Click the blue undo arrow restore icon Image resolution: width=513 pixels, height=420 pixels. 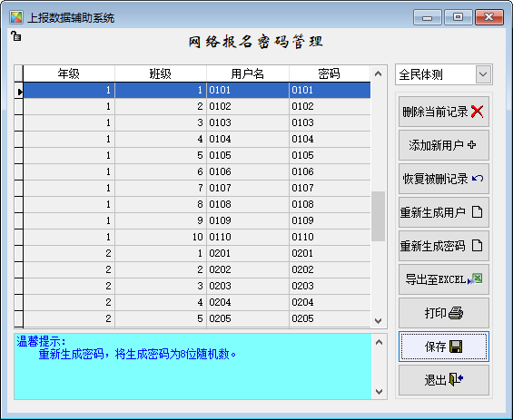tap(478, 179)
